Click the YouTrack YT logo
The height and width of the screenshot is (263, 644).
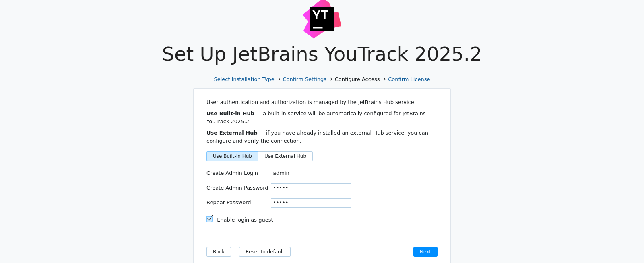[x=322, y=19]
